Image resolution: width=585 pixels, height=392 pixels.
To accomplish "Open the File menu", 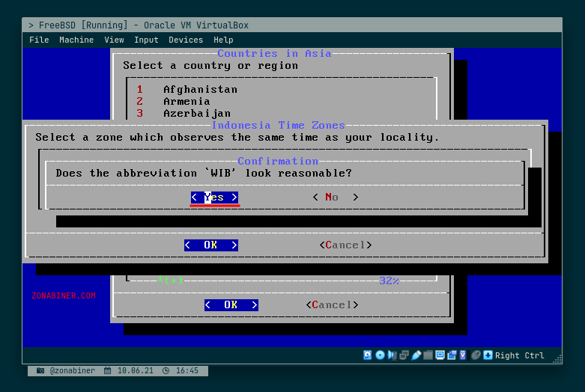I will click(x=39, y=40).
